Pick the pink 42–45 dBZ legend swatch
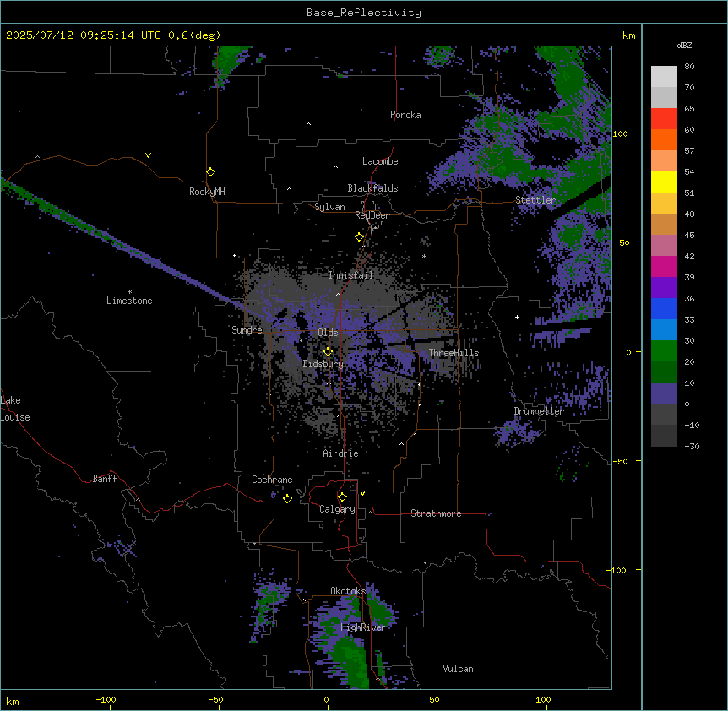 (x=664, y=245)
